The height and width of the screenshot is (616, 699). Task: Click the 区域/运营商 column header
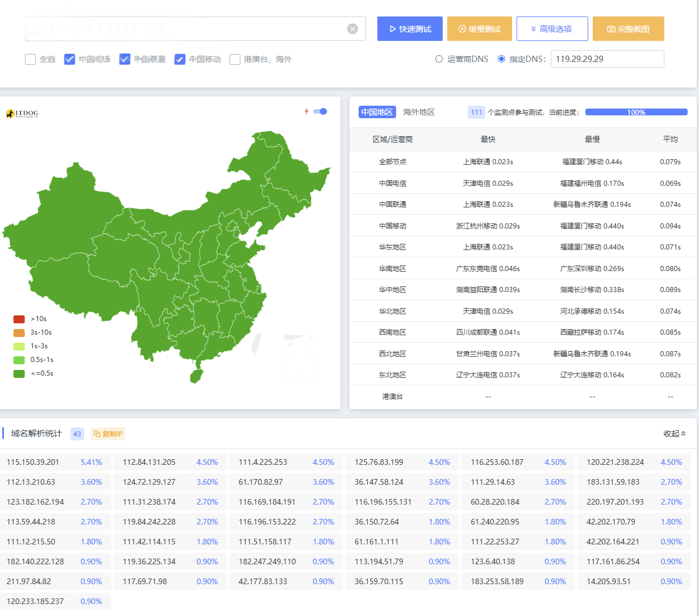coord(393,139)
